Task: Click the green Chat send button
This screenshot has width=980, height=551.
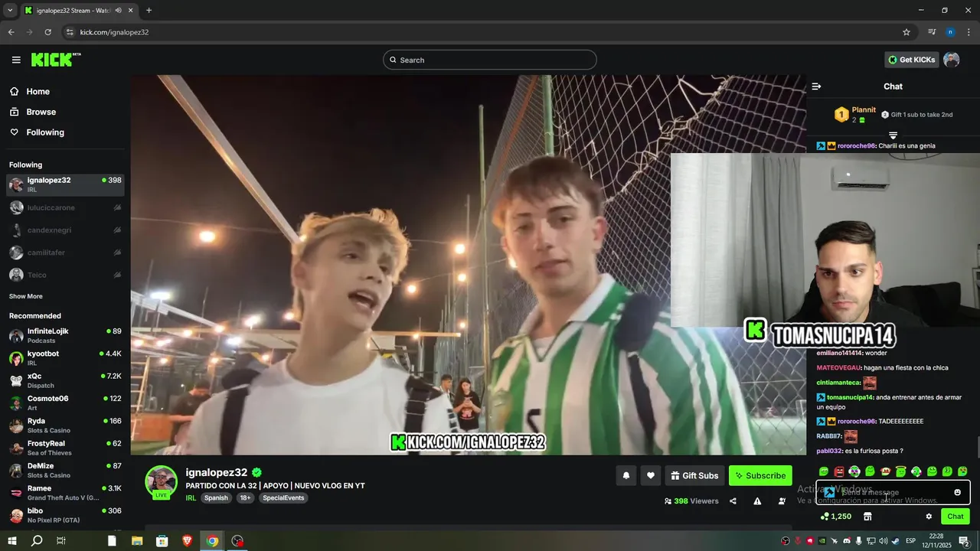Action: pos(955,517)
